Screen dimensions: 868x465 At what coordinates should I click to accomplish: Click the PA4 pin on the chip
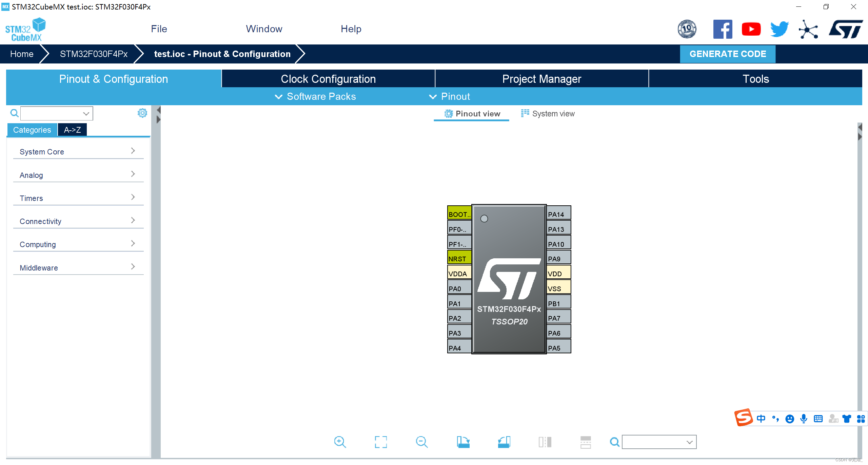point(459,347)
